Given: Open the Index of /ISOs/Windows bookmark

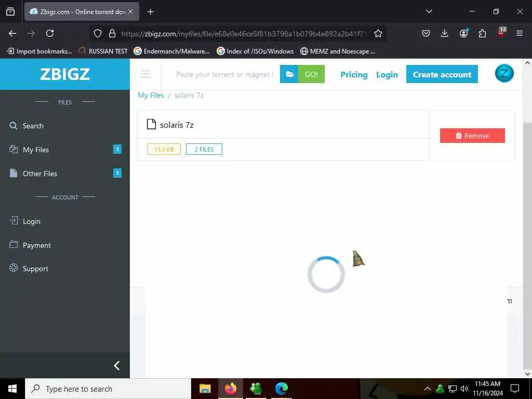Looking at the screenshot, I should tap(255, 51).
